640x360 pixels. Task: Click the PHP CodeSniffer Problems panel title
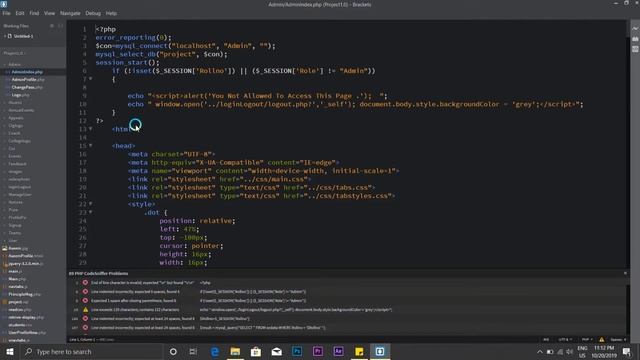98,273
